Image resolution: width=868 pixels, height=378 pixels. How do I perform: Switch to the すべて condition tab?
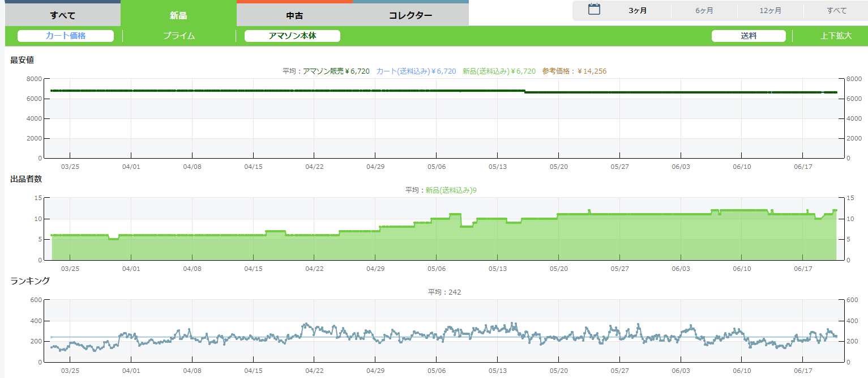(x=63, y=15)
